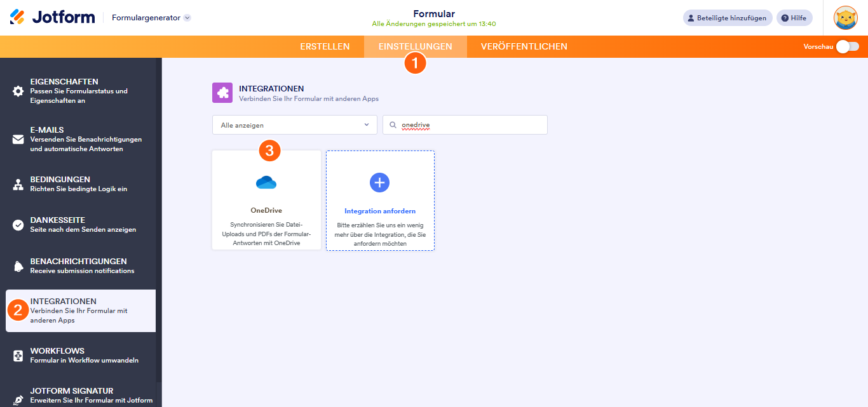Click the Beteiligte hinzufügen button
The width and height of the screenshot is (868, 407).
click(x=727, y=18)
